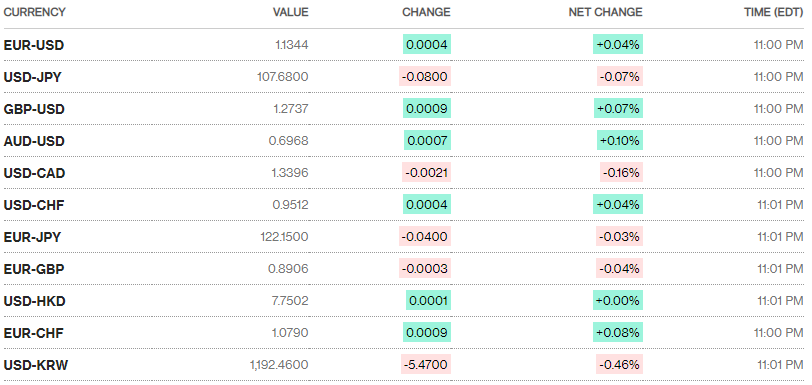Click the value 1,192.4600 for USD-KRW
The width and height of the screenshot is (812, 385).
coord(279,365)
